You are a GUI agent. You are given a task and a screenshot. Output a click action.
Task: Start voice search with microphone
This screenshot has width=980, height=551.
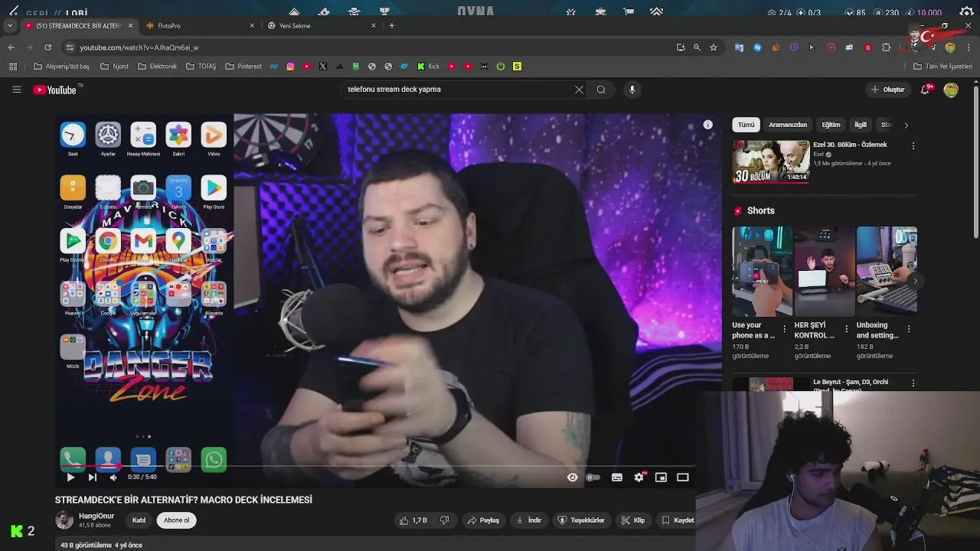point(632,90)
